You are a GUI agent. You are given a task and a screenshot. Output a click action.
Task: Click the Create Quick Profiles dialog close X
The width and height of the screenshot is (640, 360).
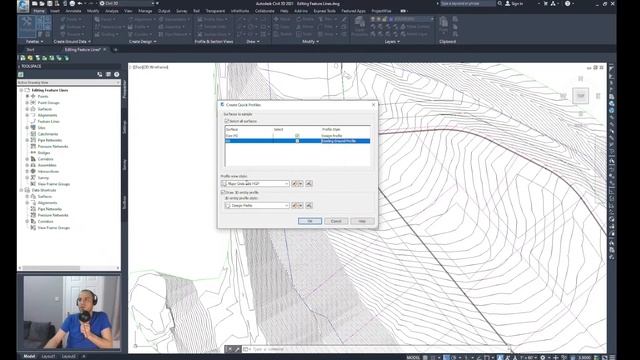point(373,105)
